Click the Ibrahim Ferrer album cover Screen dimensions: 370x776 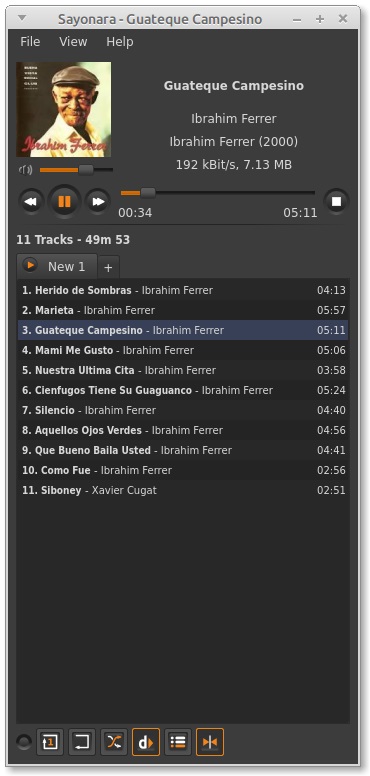pos(64,109)
